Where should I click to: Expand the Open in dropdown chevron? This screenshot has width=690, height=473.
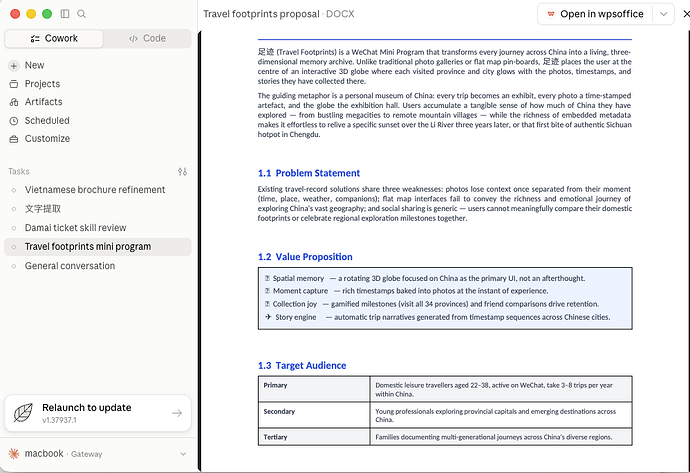click(x=664, y=14)
